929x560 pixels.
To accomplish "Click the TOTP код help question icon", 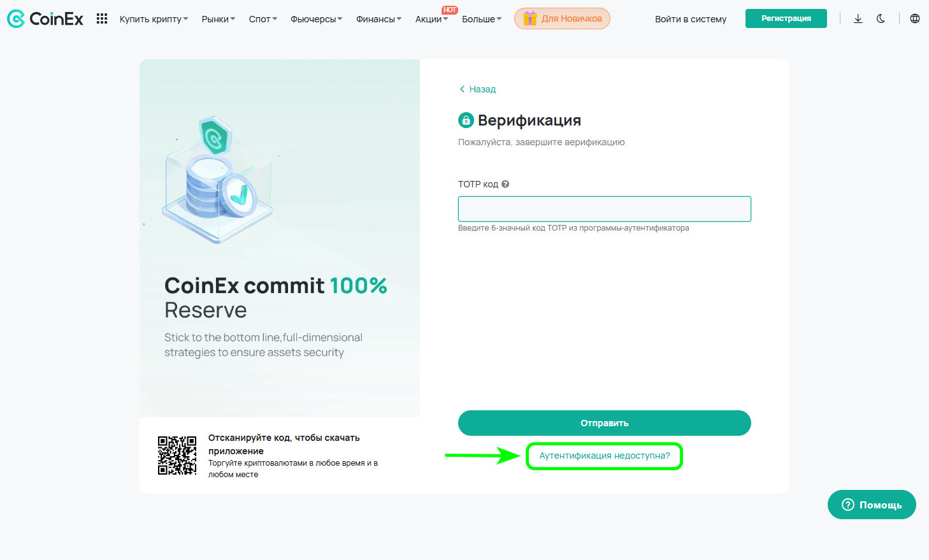I will point(505,184).
